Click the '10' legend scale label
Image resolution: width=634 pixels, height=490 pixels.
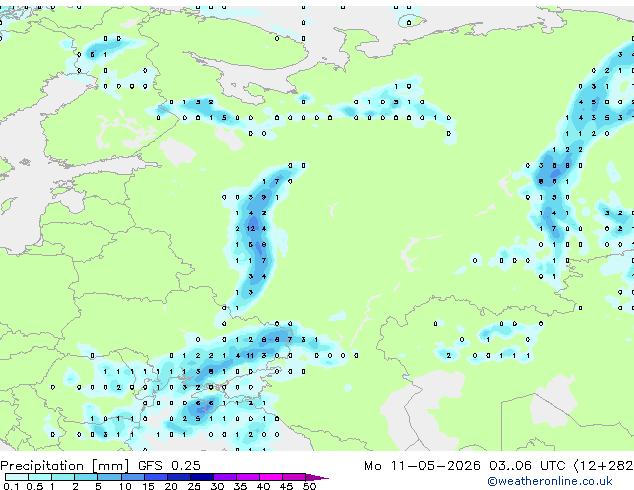125,486
